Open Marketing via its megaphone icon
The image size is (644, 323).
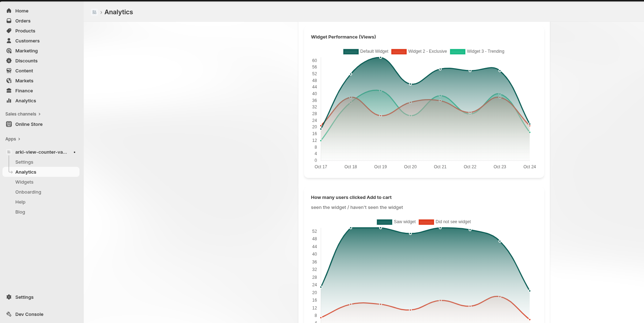(x=9, y=51)
